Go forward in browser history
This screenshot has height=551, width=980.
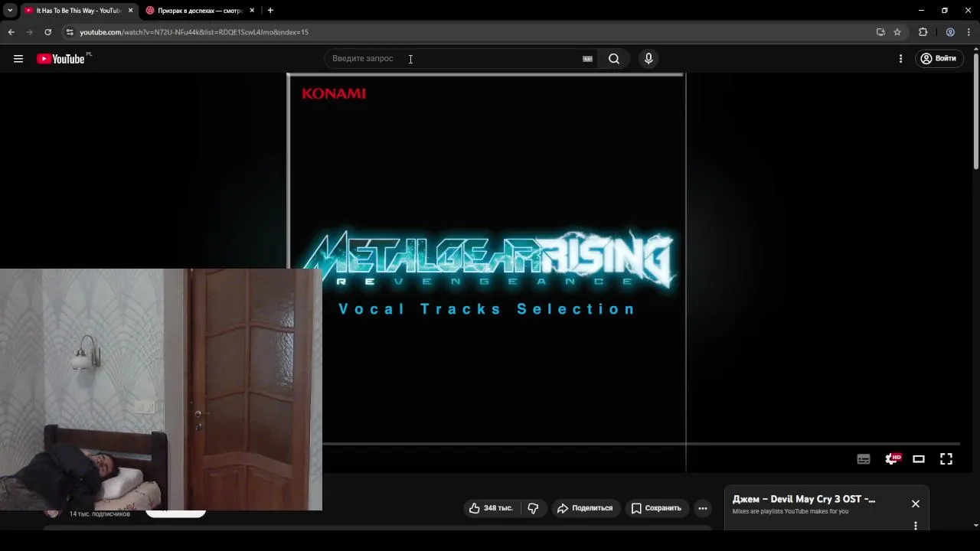(x=29, y=32)
